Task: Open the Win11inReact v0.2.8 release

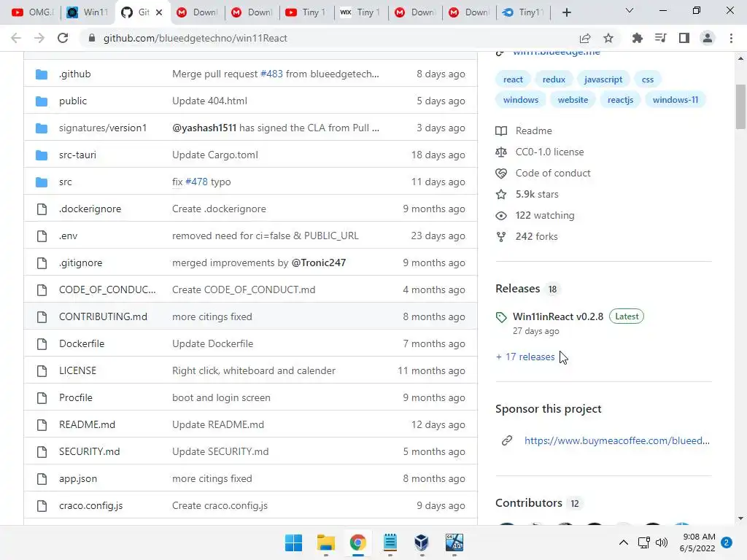Action: 558,316
